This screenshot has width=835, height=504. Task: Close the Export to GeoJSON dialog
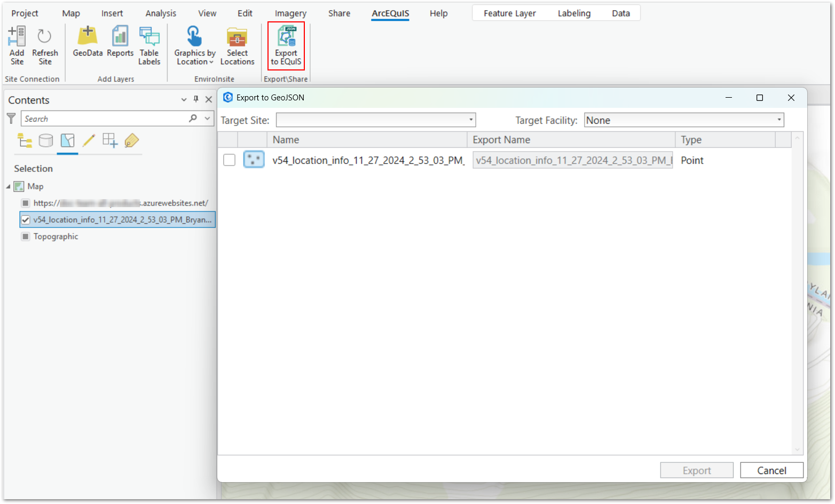click(791, 98)
